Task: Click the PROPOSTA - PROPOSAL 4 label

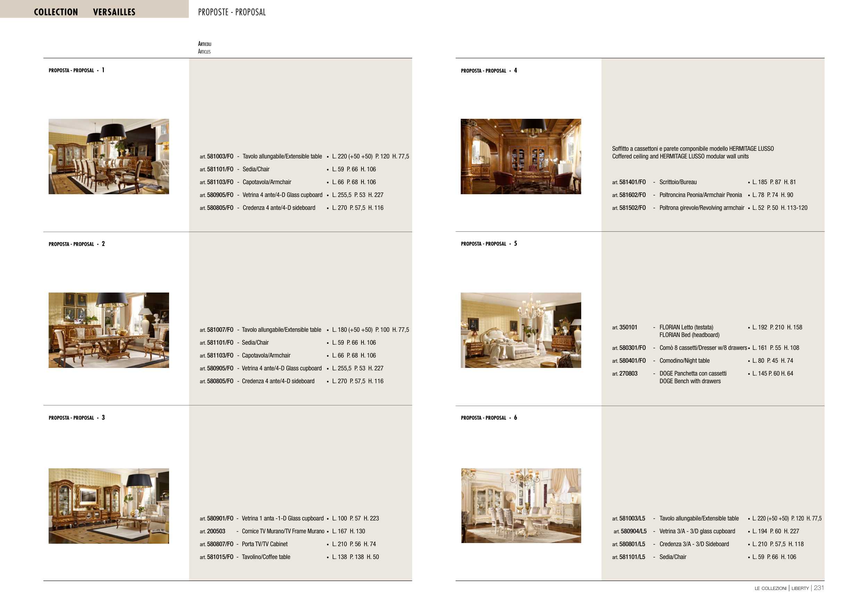Action: point(489,71)
